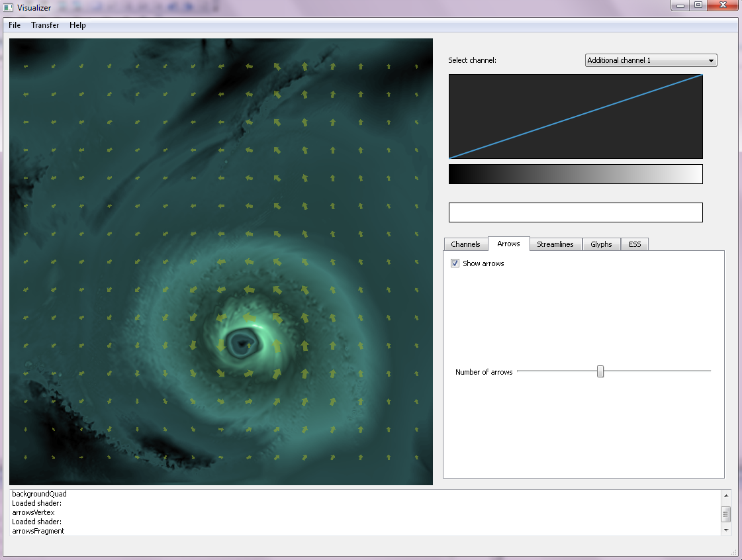742x560 pixels.
Task: Click the transfer function graph
Action: coord(575,117)
